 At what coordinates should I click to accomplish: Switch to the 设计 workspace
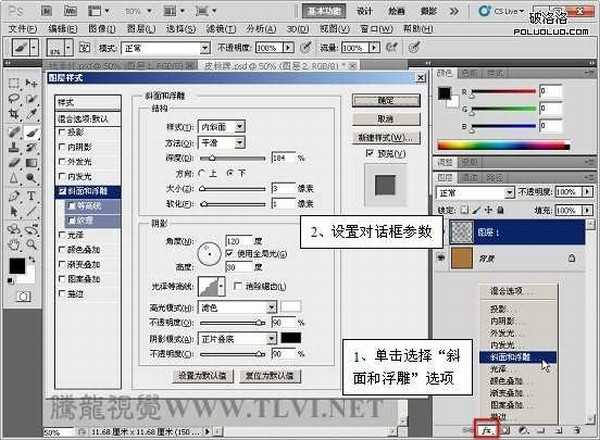click(x=364, y=11)
